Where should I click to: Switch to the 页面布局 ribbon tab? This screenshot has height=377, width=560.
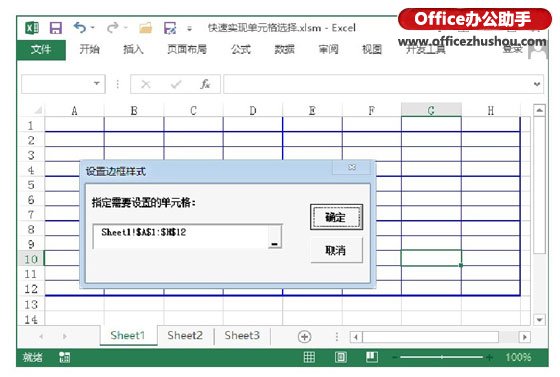187,49
